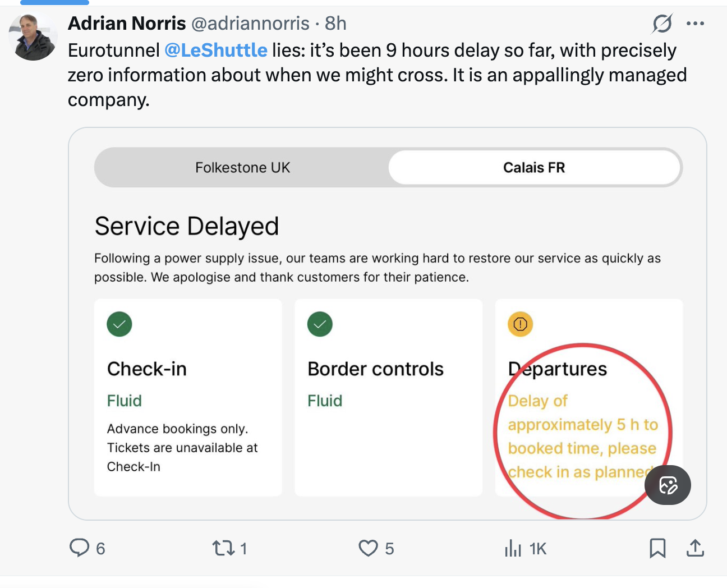727x588 pixels.
Task: Click the Grok slashed-circle icon
Action: [x=662, y=24]
